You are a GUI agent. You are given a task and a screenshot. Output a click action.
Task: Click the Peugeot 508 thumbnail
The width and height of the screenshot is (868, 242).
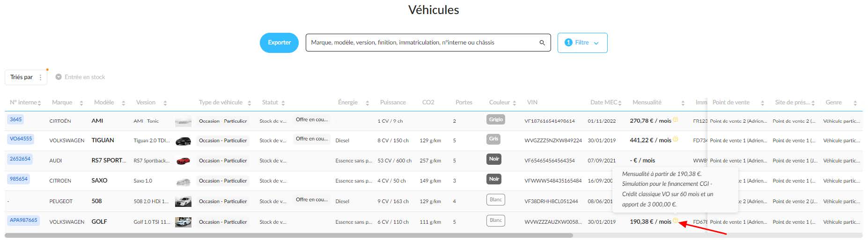click(183, 202)
